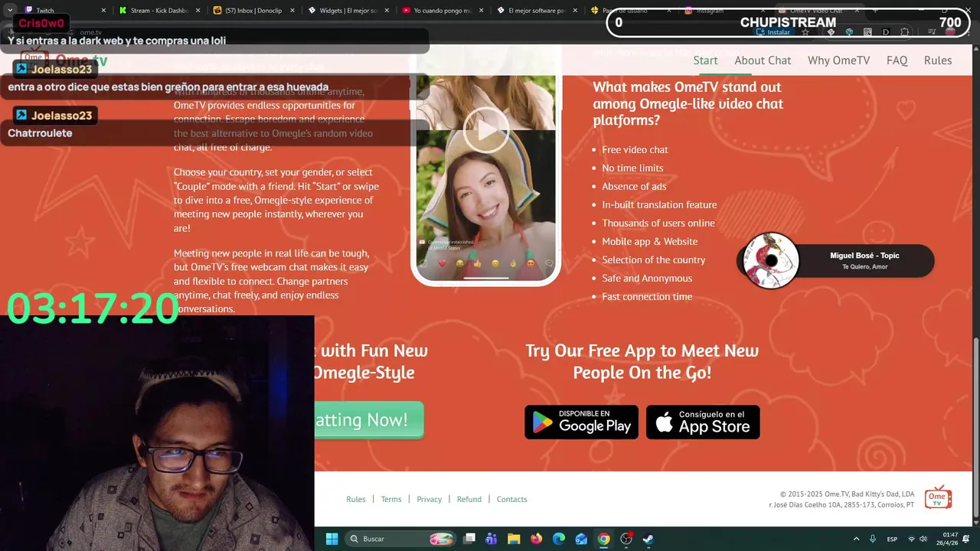This screenshot has height=551, width=980.
Task: Open the Terms footer link
Action: tap(391, 499)
